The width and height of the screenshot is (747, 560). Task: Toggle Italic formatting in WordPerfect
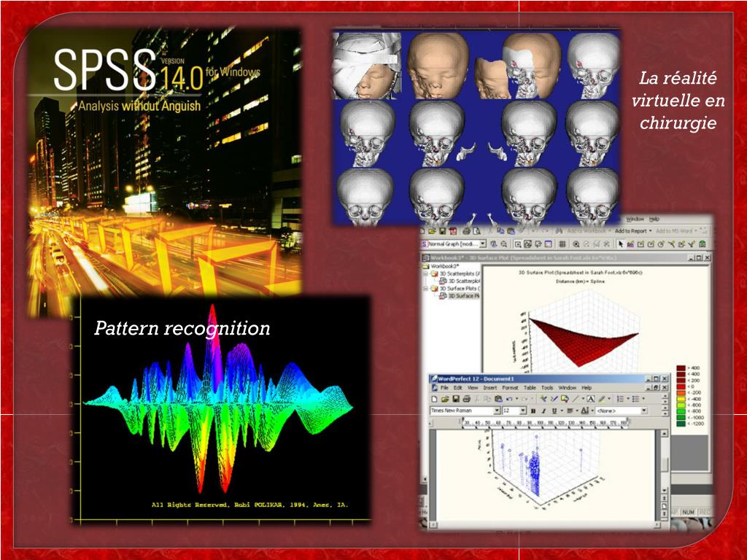(x=543, y=411)
